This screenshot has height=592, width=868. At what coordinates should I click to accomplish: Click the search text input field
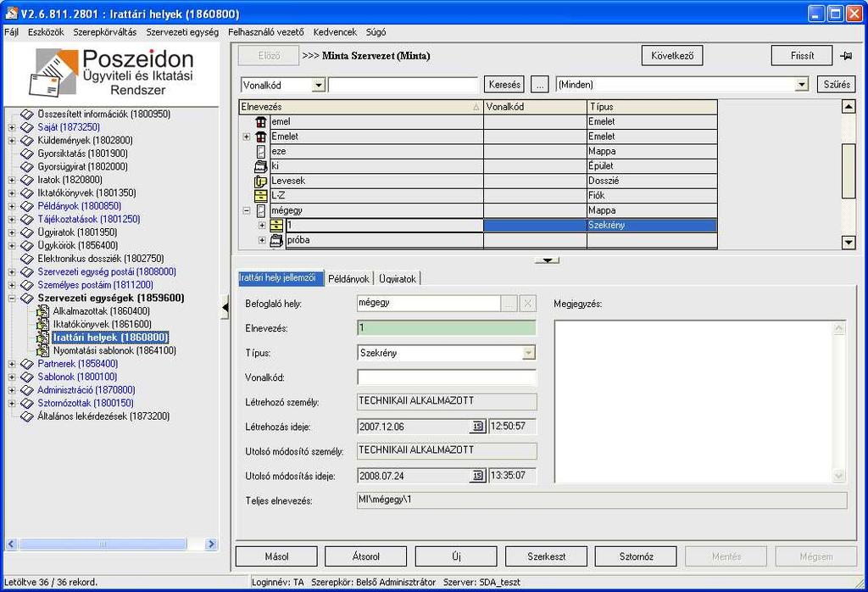tap(403, 85)
